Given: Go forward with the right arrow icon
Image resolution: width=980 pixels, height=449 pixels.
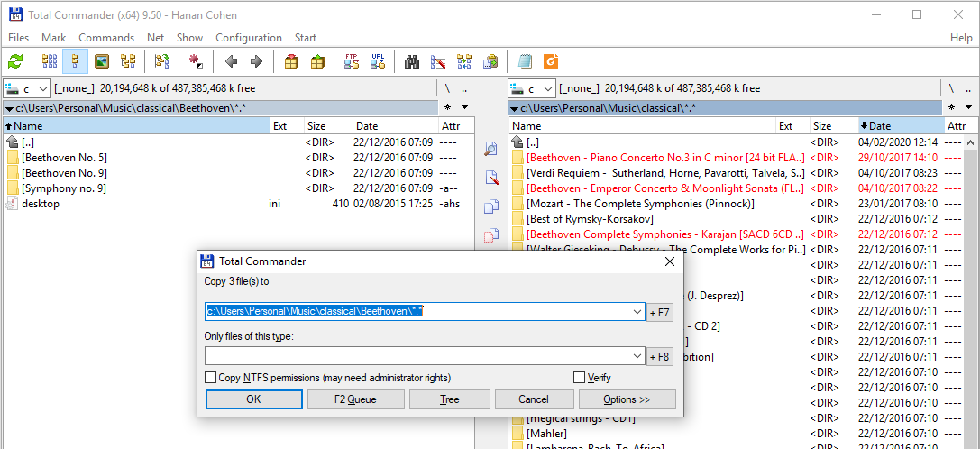Looking at the screenshot, I should 256,61.
